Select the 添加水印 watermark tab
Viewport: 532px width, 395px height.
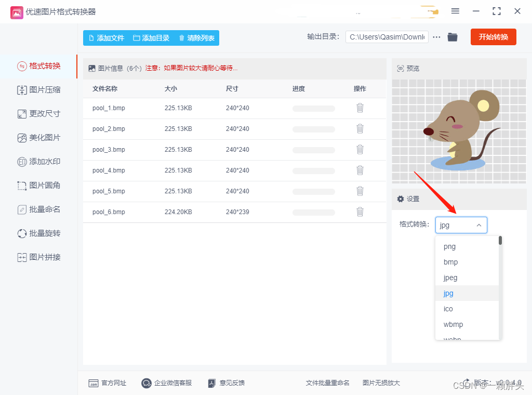[39, 162]
